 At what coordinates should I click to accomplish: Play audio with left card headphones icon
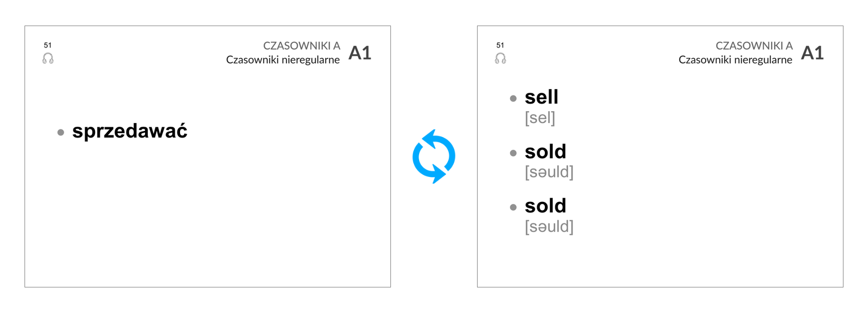(48, 58)
